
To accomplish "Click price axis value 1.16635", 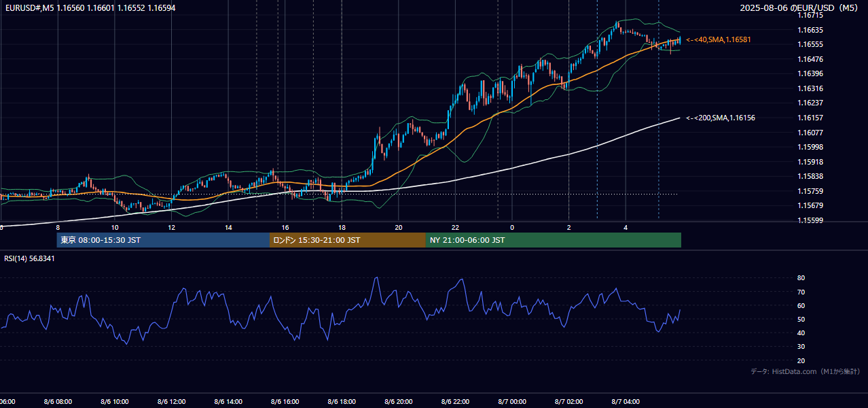I will (811, 30).
